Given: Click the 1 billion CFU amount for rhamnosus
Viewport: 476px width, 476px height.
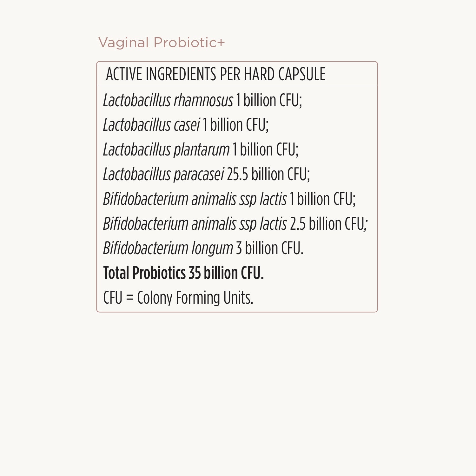Looking at the screenshot, I should 268,101.
